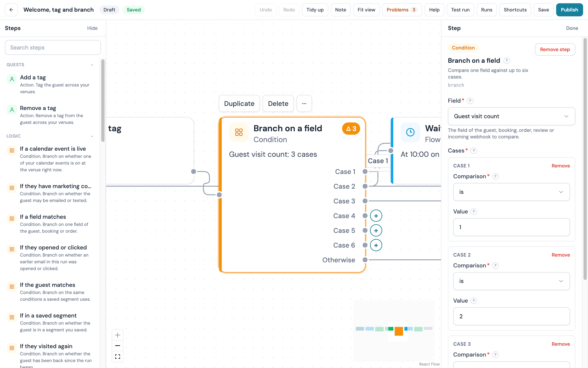The height and width of the screenshot is (368, 588).
Task: Click the 'If in a saved segment' icon
Action: [x=12, y=317]
